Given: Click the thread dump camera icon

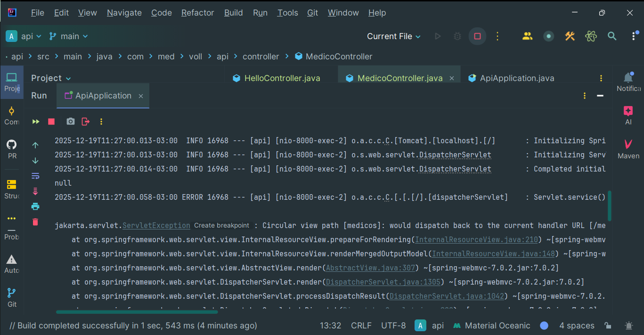Looking at the screenshot, I should (x=70, y=122).
